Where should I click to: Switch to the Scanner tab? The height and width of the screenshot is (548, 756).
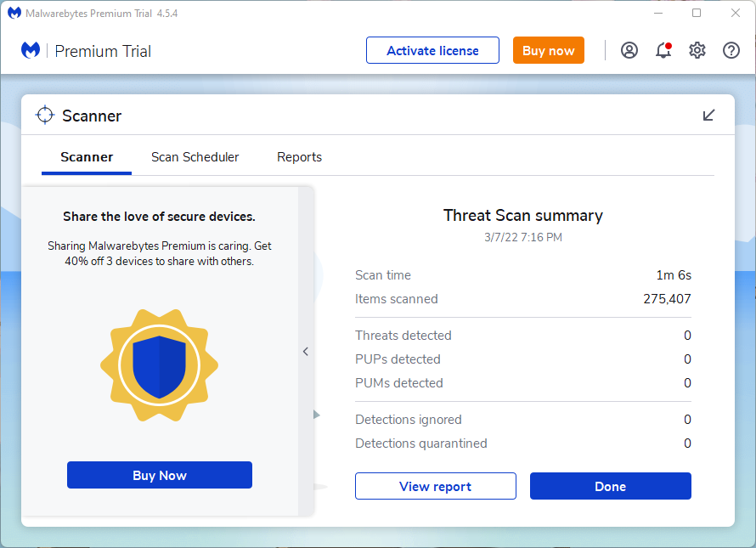87,157
